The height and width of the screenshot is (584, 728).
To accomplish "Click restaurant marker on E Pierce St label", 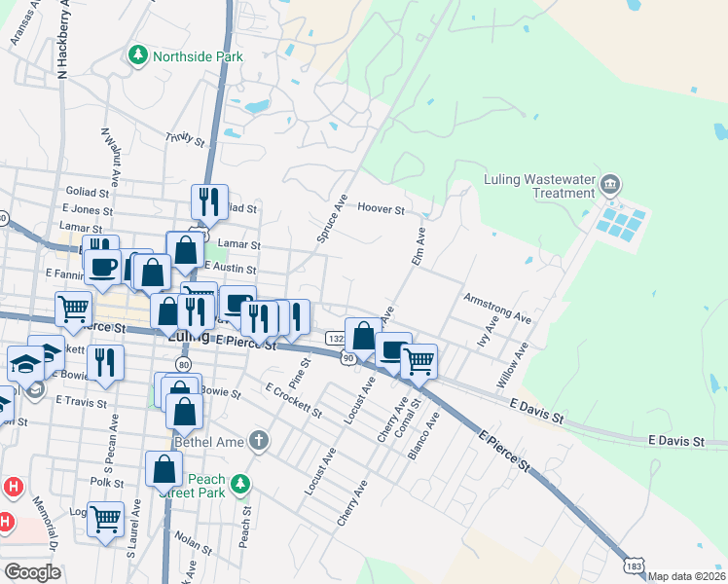I will (259, 319).
